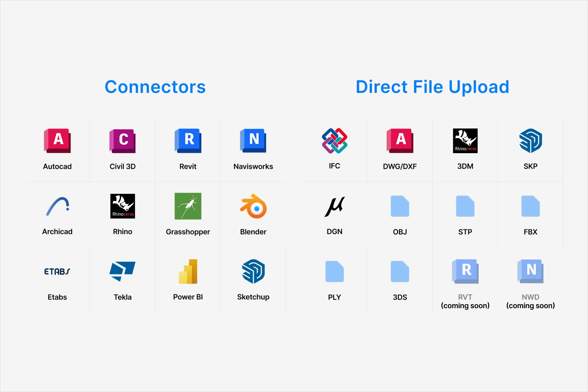Select the Sketchup connector icon
Viewport: 588px width, 392px height.
pyautogui.click(x=253, y=271)
